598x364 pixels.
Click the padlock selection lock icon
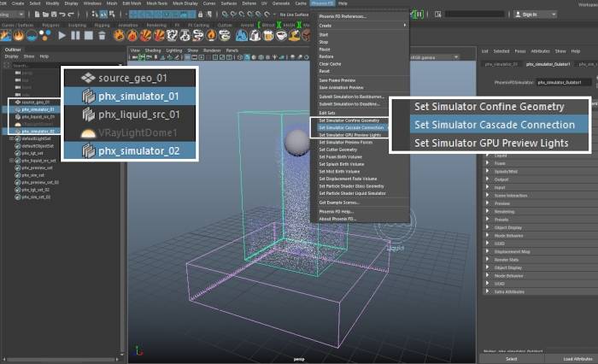point(200,15)
